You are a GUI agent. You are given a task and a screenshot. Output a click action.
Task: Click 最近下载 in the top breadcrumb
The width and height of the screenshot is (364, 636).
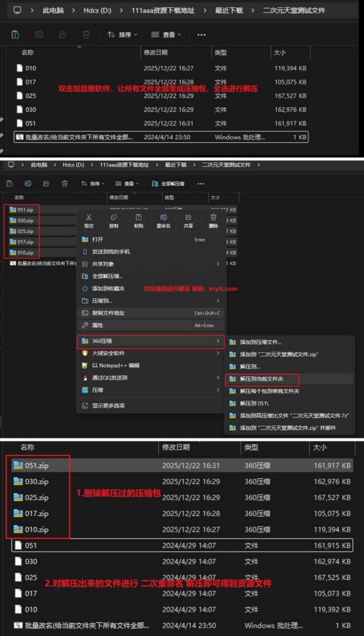click(x=229, y=10)
